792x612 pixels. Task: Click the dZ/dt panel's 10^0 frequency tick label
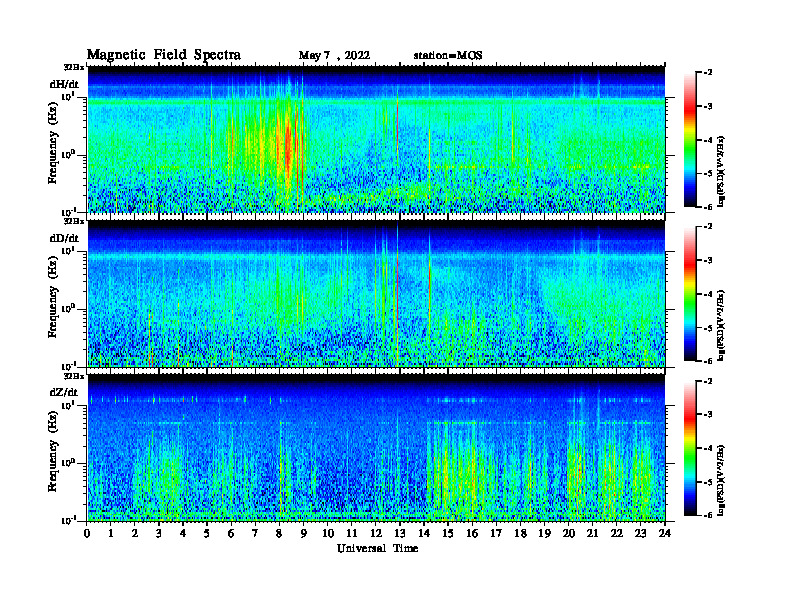coord(68,463)
